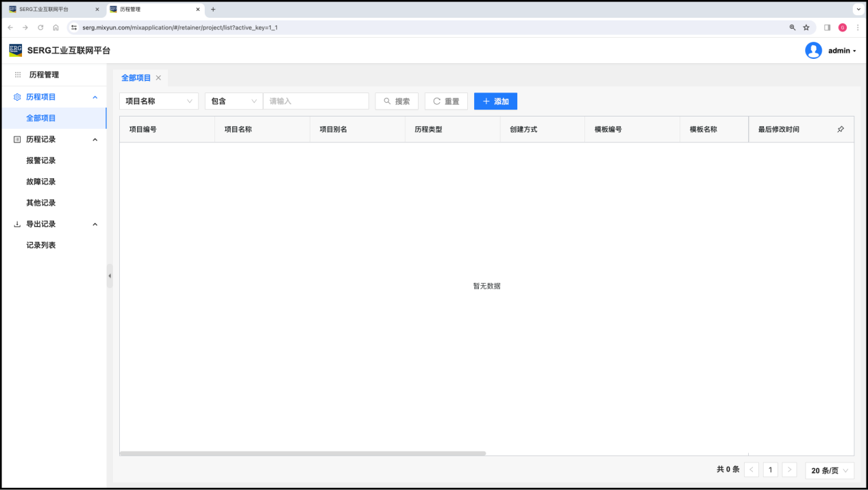Collapse the 导出记录 menu group

(x=95, y=225)
